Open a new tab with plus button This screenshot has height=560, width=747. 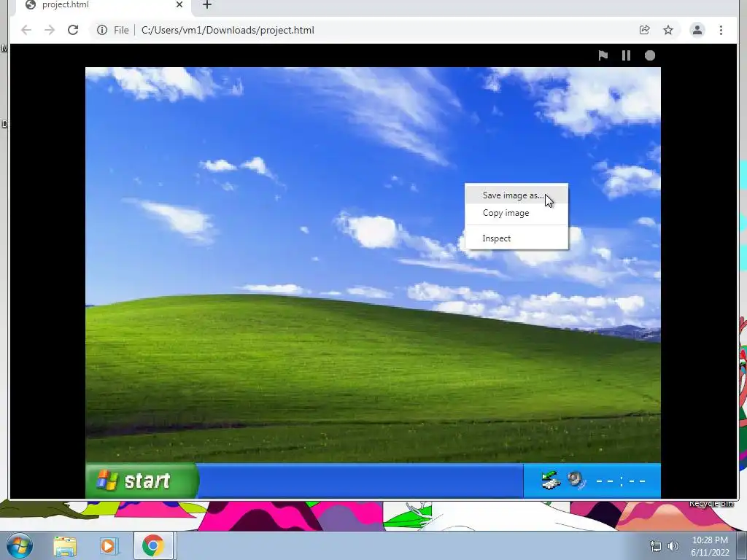[x=207, y=5]
